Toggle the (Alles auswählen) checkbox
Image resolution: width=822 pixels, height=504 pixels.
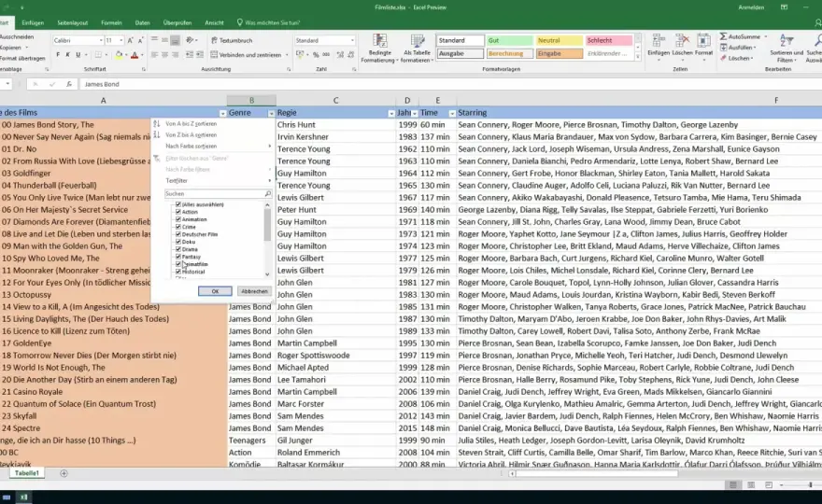(178, 204)
